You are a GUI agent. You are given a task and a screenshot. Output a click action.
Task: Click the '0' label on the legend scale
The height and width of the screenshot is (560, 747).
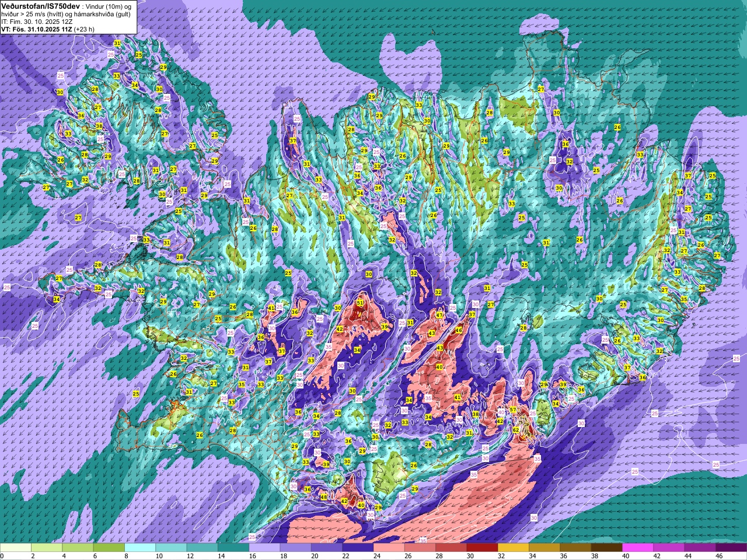[x=2, y=556]
